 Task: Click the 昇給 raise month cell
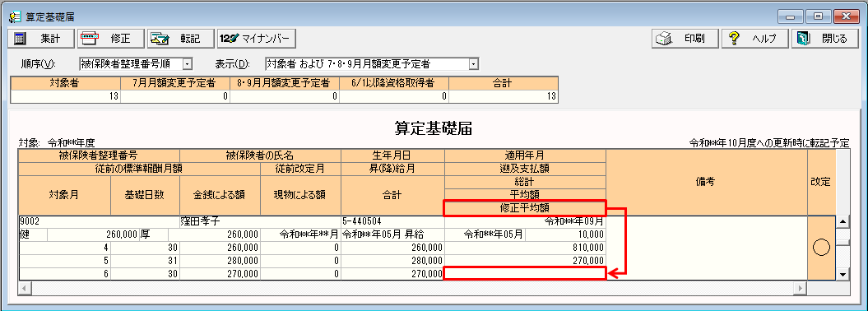(393, 234)
